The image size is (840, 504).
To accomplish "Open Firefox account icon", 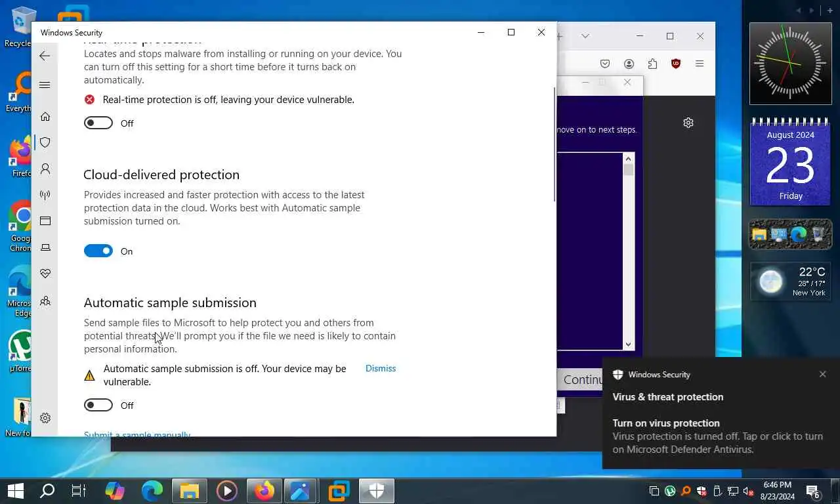I will coord(629,64).
